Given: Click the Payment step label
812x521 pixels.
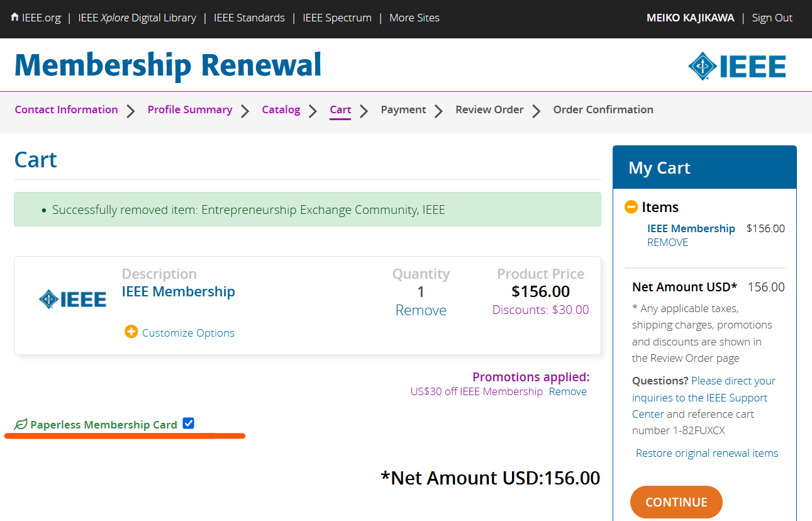Looking at the screenshot, I should click(403, 109).
